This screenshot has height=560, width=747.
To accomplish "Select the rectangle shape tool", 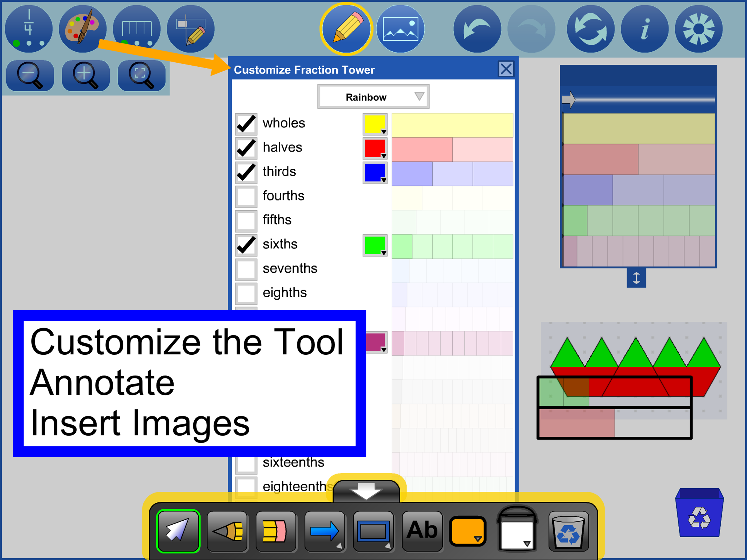I will (373, 531).
